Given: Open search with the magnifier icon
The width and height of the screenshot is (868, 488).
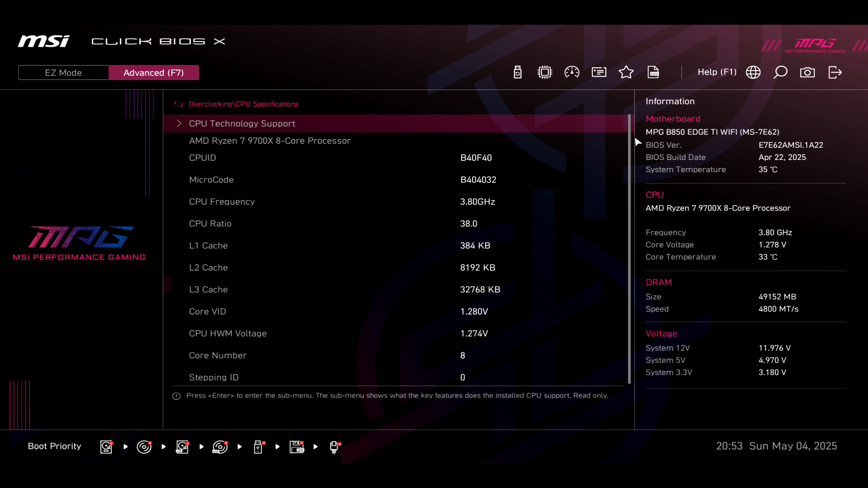Looking at the screenshot, I should pos(780,72).
